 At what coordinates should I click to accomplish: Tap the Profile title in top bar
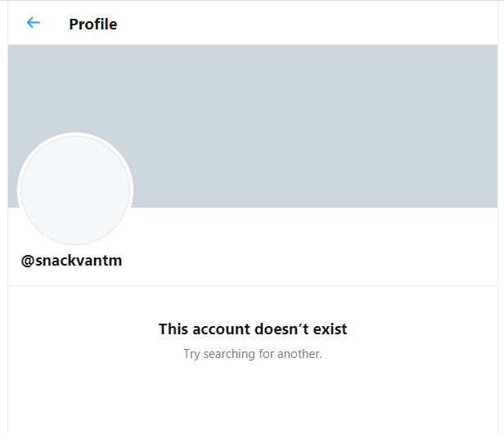[93, 25]
